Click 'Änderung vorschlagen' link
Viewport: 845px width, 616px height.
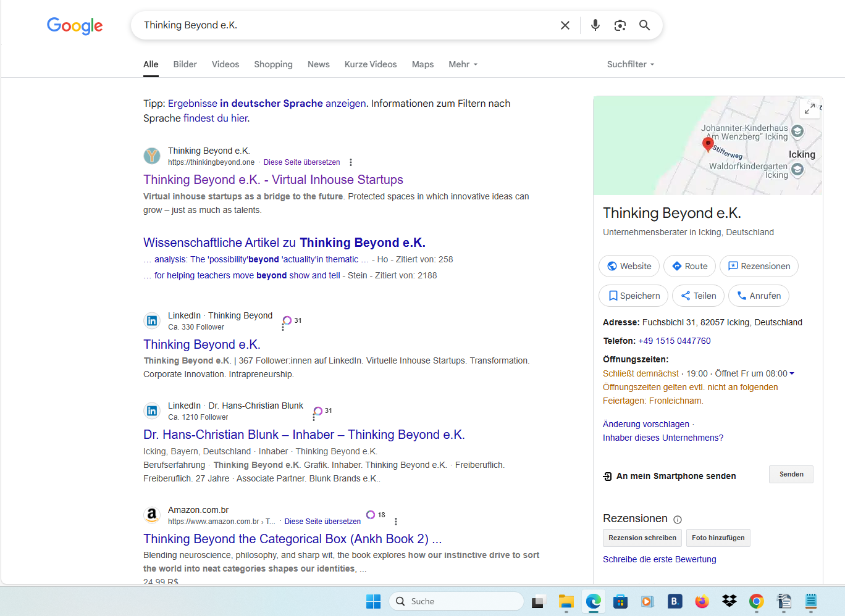pos(646,424)
